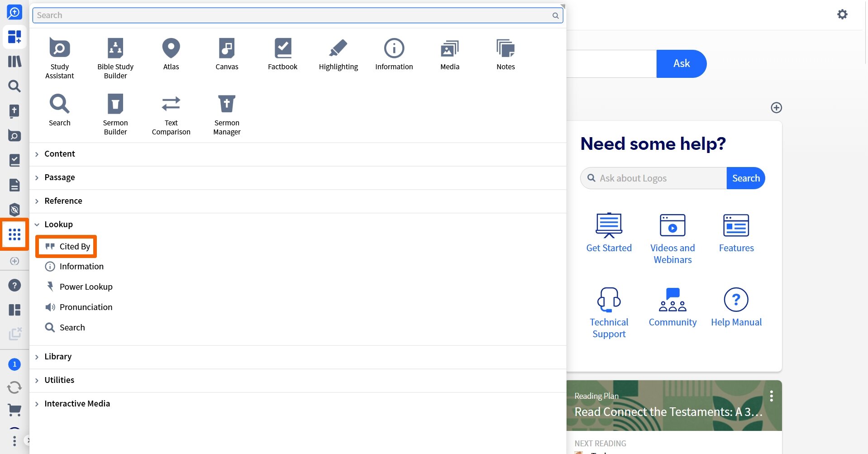The width and height of the screenshot is (868, 454).
Task: Open the Study Assistant tool
Action: click(x=59, y=58)
